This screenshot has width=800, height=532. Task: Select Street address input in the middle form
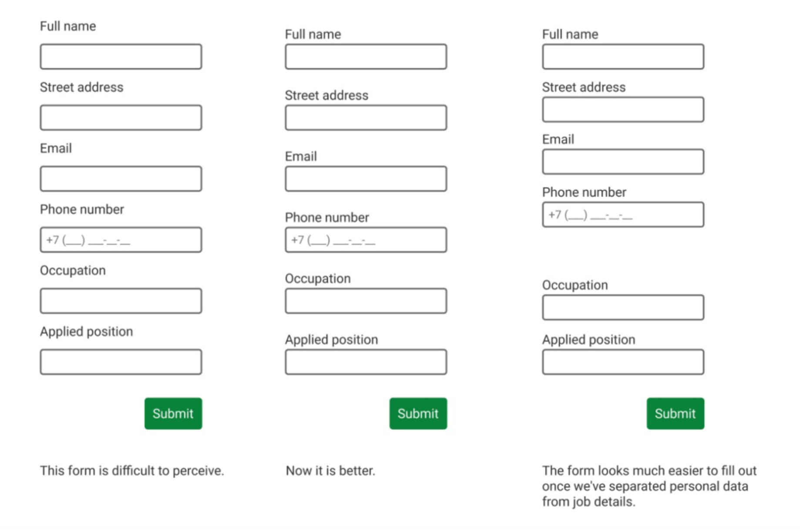(366, 118)
